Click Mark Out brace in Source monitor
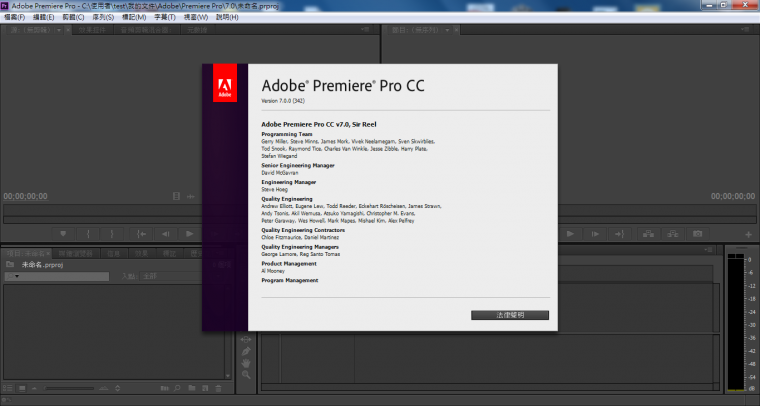The image size is (760, 406). pos(112,234)
